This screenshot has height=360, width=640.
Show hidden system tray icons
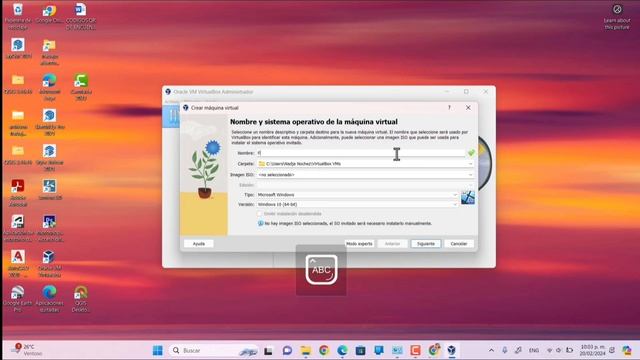(491, 350)
